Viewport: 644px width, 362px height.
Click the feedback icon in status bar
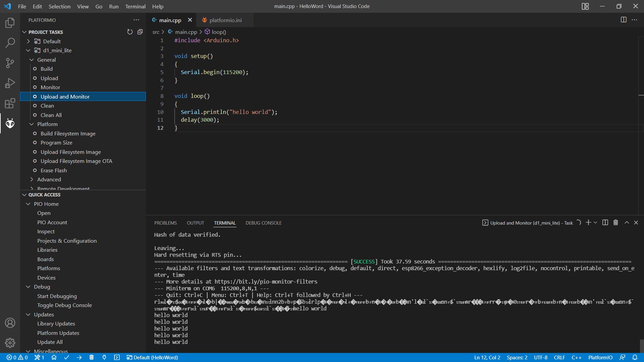pyautogui.click(x=622, y=357)
